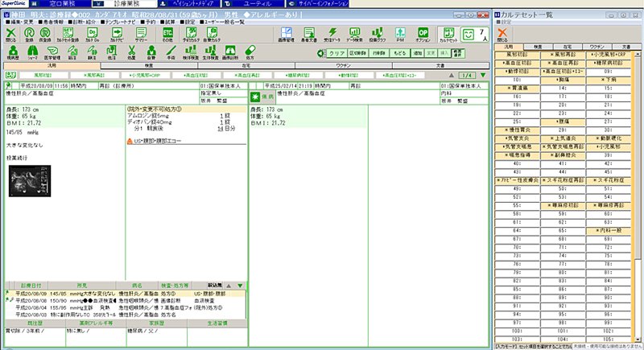
Task: Click the PM toolbar icon
Action: tap(400, 35)
